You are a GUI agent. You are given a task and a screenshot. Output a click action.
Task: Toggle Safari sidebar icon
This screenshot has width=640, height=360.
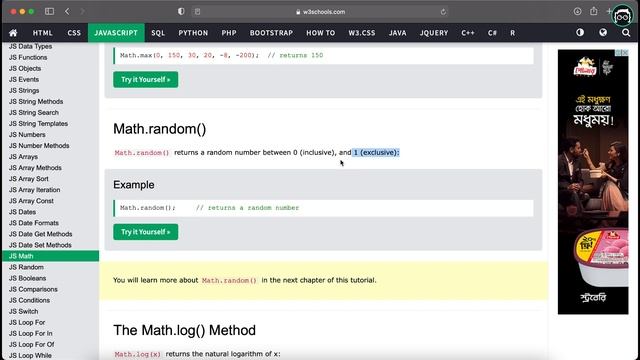pyautogui.click(x=49, y=11)
